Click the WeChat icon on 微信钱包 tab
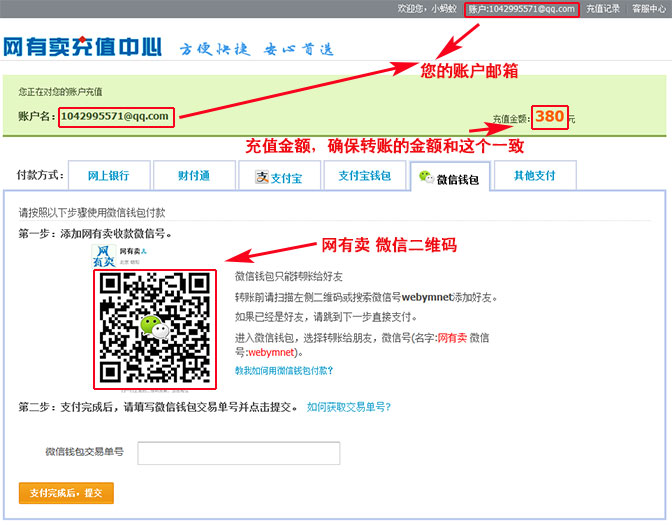The width and height of the screenshot is (672, 525). (426, 177)
